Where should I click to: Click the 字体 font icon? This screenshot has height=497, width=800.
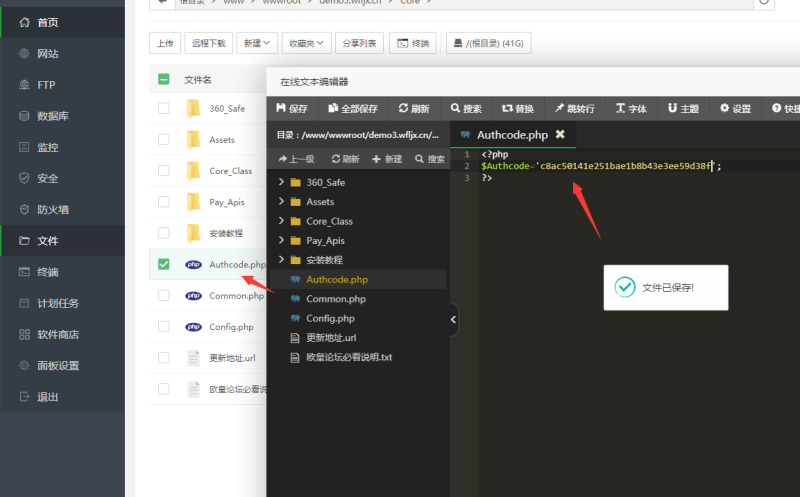point(620,108)
